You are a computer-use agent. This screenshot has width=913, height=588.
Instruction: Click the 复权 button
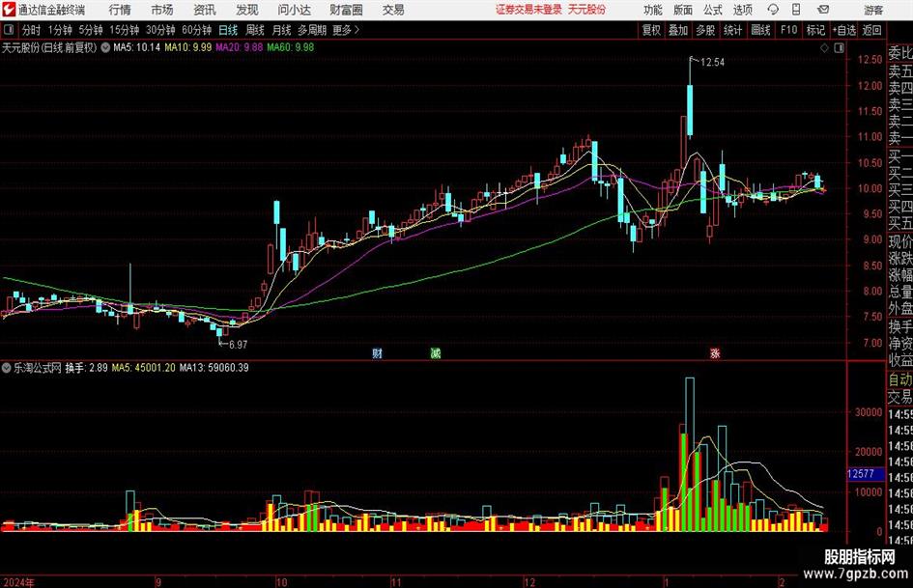pos(651,30)
